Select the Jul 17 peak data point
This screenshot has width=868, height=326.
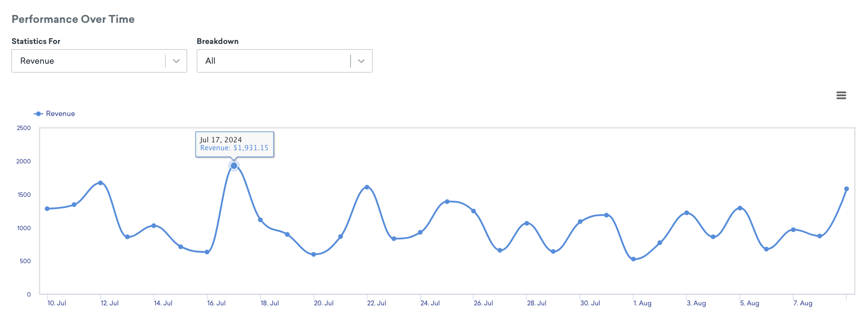(x=234, y=166)
